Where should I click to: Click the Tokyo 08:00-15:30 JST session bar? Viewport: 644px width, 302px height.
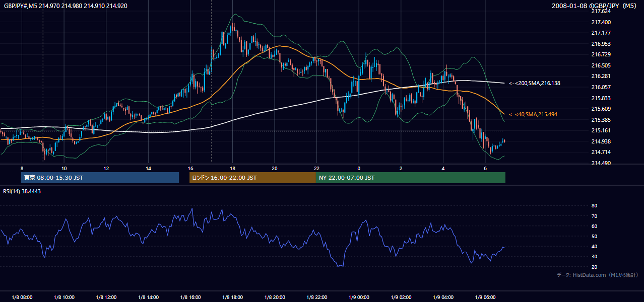pos(100,178)
